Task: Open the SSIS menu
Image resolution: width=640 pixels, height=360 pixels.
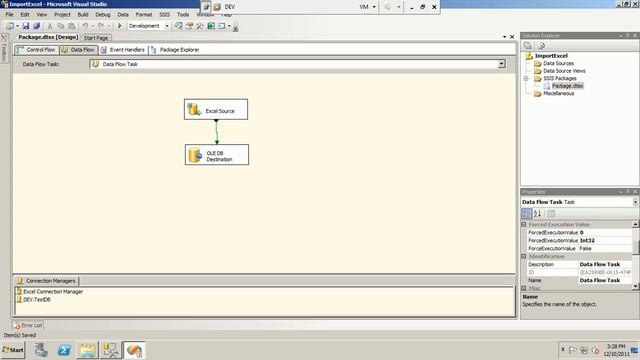Action: (164, 14)
